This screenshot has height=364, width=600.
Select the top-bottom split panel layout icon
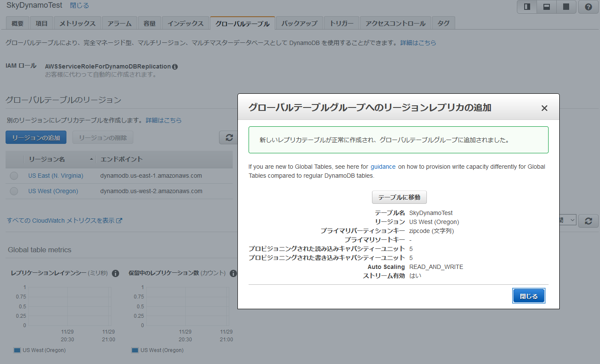546,7
